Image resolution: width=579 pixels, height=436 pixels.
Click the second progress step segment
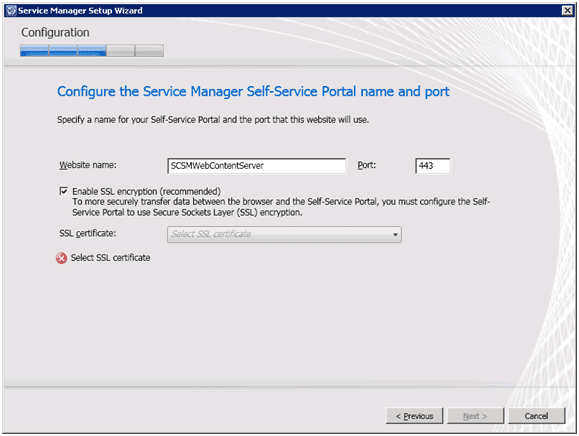[63, 51]
